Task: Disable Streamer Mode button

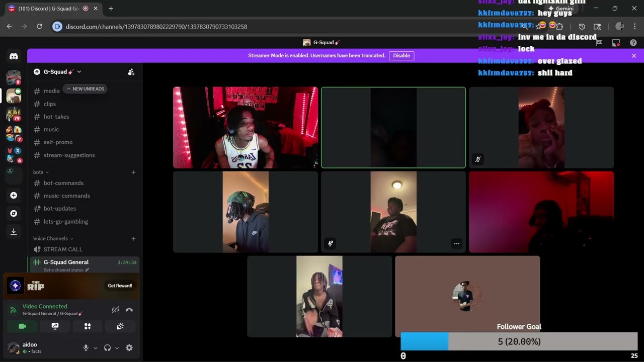Action: click(401, 55)
